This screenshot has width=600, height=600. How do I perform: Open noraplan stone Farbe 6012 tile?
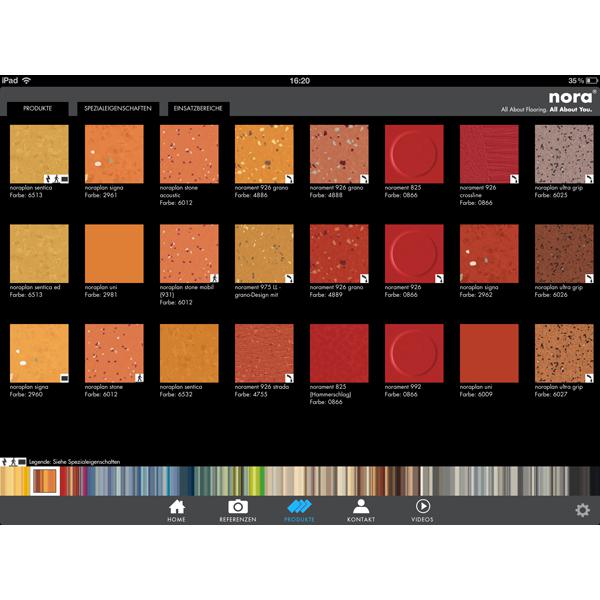click(114, 354)
